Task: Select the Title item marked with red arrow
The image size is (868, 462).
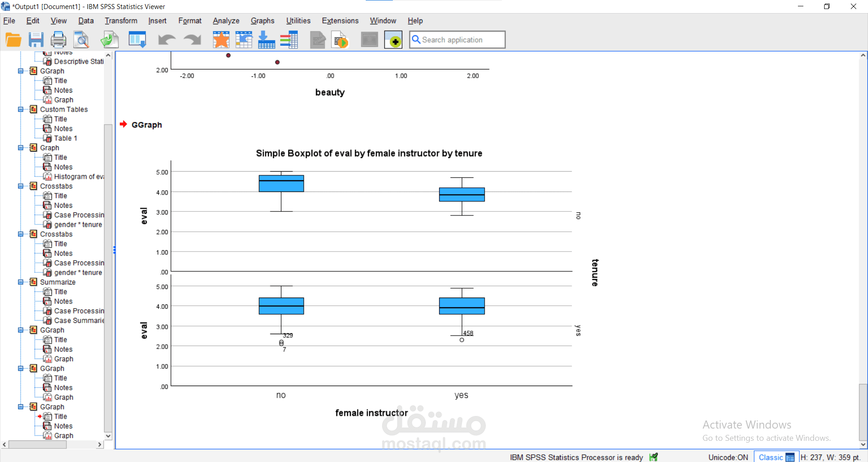Action: click(x=61, y=416)
